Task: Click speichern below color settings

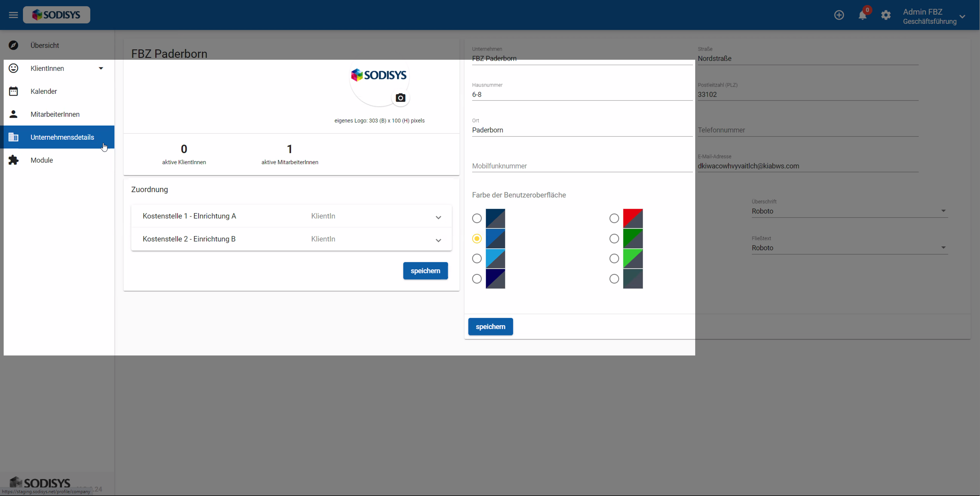Action: (x=490, y=327)
